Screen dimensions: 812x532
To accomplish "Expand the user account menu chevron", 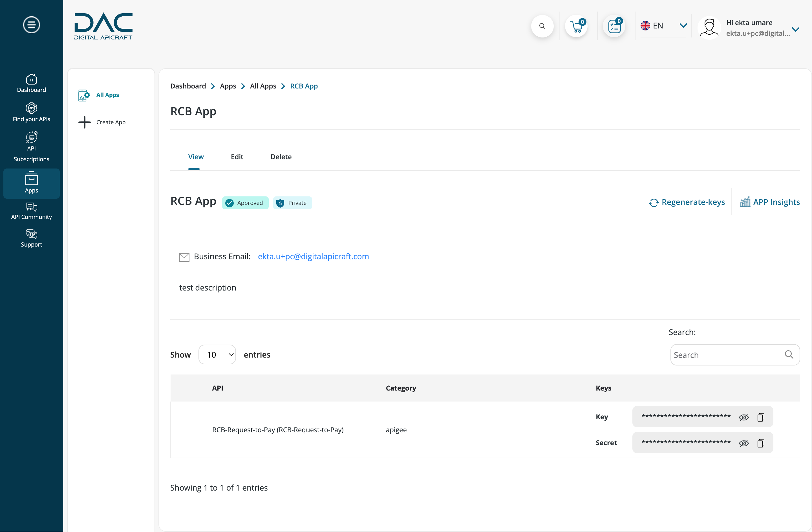I will (796, 29).
